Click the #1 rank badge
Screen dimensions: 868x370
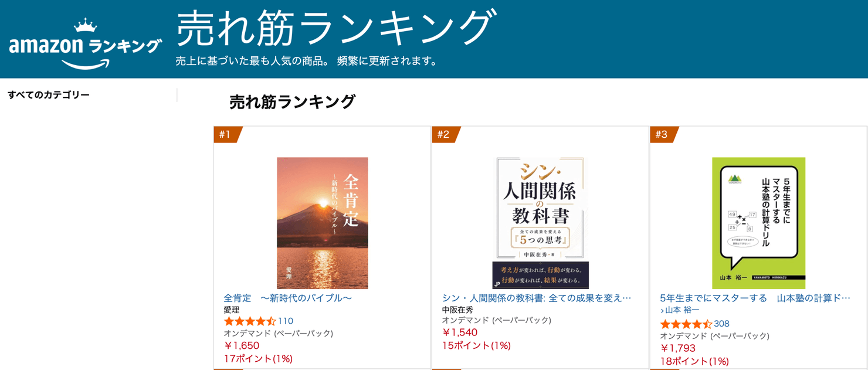click(x=228, y=135)
